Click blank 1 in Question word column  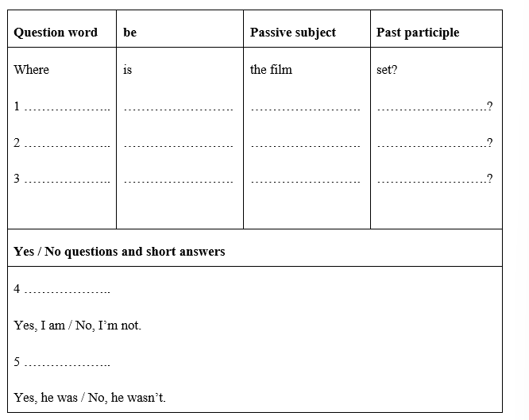pos(67,107)
